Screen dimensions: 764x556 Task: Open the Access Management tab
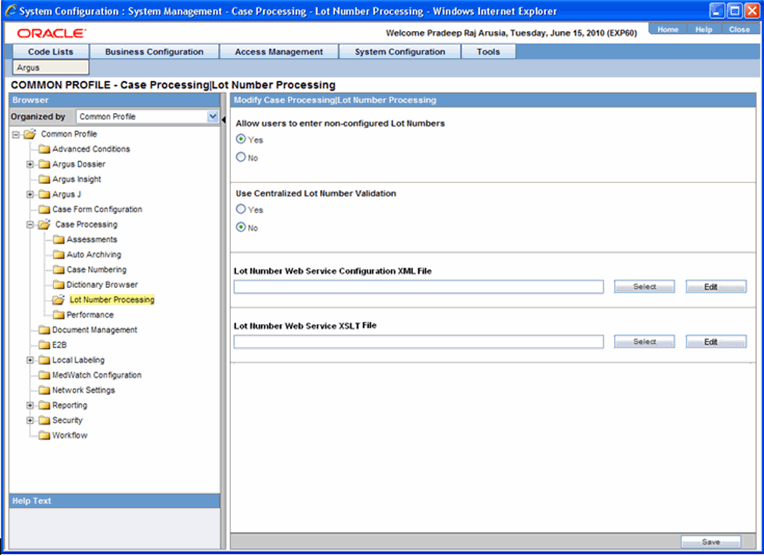click(x=279, y=52)
